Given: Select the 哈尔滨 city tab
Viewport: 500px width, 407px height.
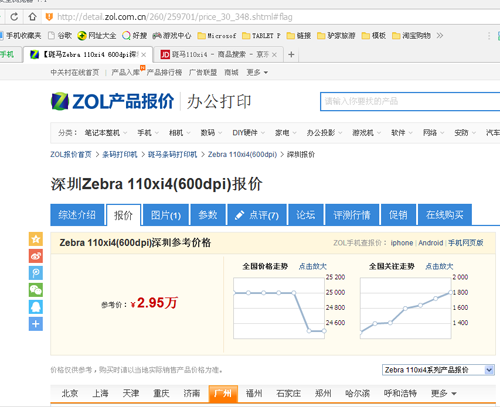Looking at the screenshot, I should click(x=357, y=393).
